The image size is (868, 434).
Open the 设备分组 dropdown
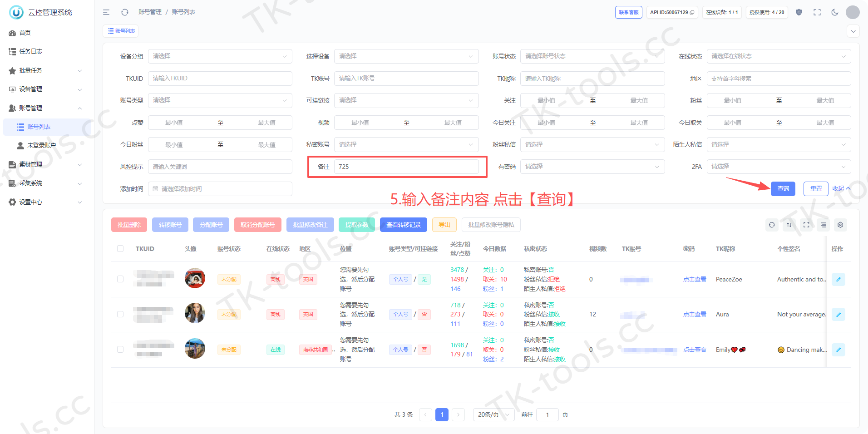click(220, 56)
